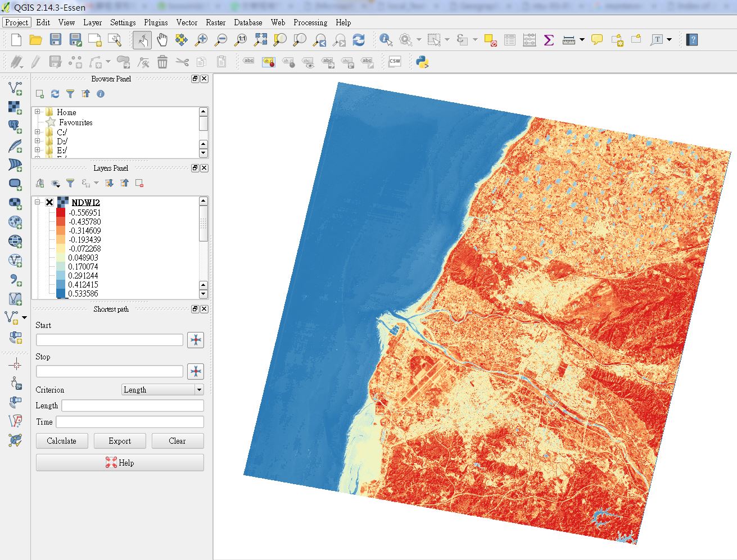Open the Criterion Length dropdown
The height and width of the screenshot is (560, 737).
coord(162,390)
